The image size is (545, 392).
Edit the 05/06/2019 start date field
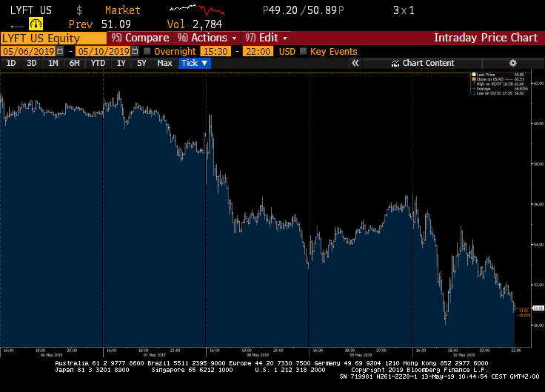(x=28, y=51)
